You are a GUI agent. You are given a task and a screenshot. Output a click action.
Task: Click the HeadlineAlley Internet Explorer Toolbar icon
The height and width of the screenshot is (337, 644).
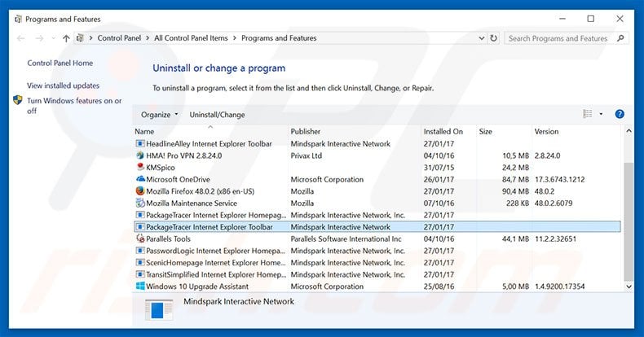[140, 144]
